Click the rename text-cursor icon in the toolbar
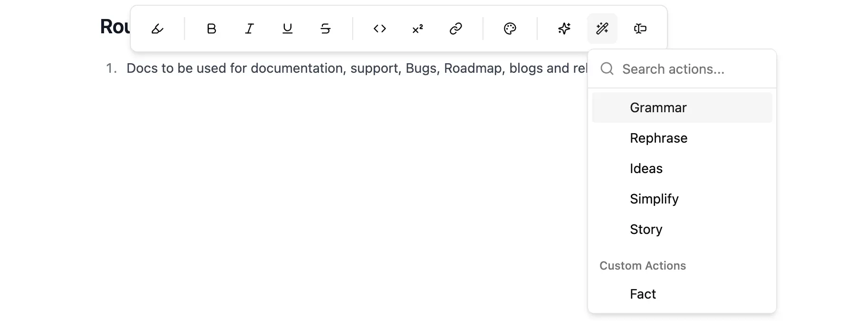Screen dimensions: 868x330 click(x=640, y=29)
